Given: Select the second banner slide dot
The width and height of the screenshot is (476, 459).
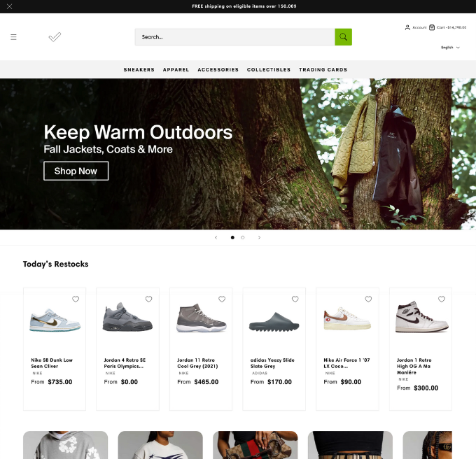Looking at the screenshot, I should [243, 237].
